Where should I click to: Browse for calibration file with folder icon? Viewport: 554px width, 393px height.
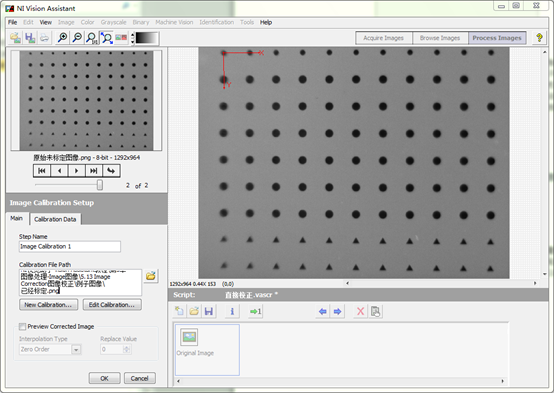pyautogui.click(x=151, y=276)
